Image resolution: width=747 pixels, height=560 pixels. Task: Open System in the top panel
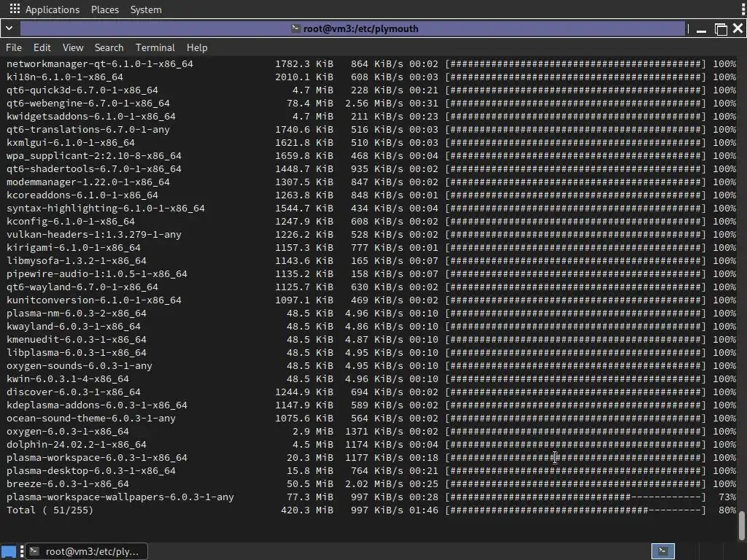(146, 9)
